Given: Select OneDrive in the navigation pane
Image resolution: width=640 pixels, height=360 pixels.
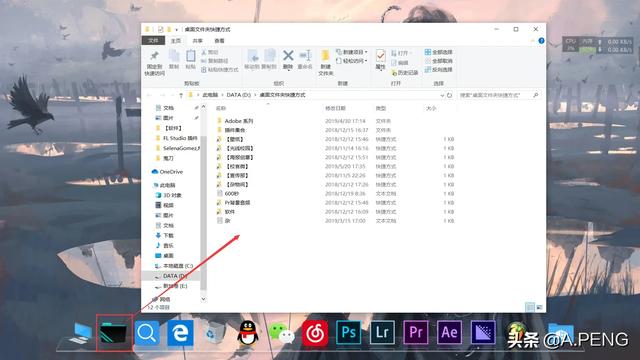Looking at the screenshot, I should coord(167,172).
